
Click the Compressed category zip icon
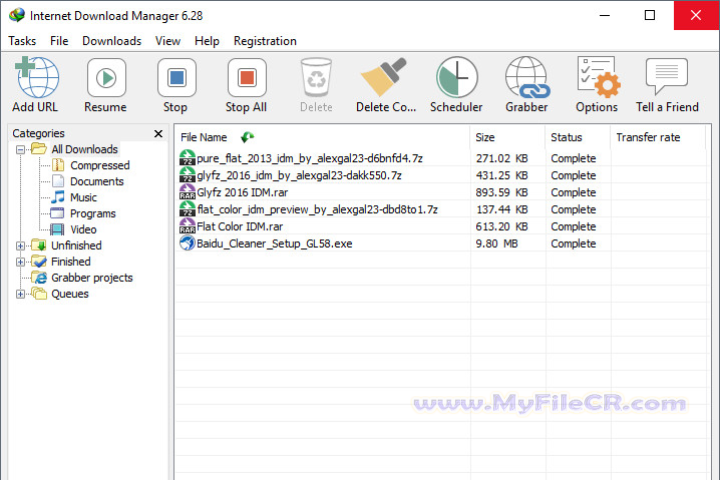coord(58,165)
